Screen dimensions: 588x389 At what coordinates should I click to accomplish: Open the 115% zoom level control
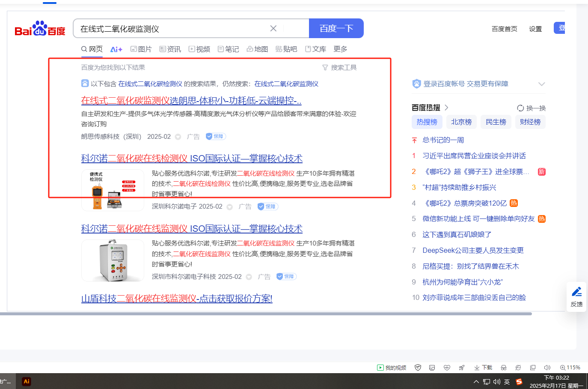[570, 368]
